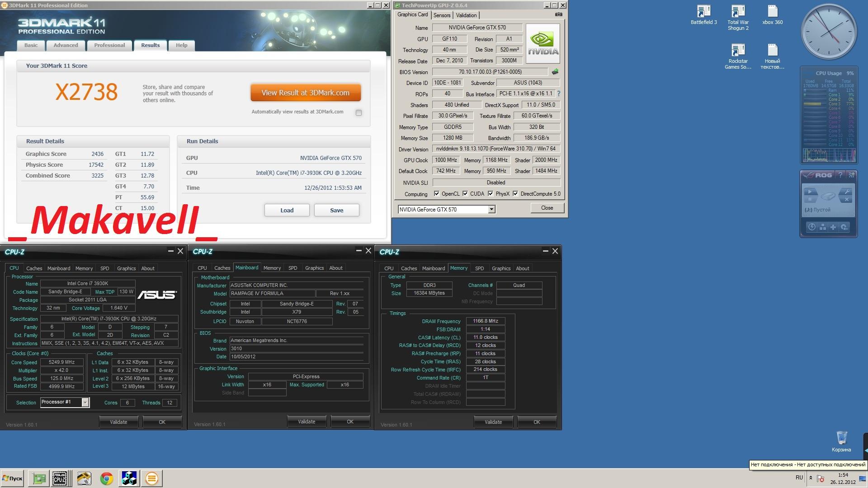Click the green GPU-Z taskbar icon
Screen dimensions: 868x488
tap(39, 478)
